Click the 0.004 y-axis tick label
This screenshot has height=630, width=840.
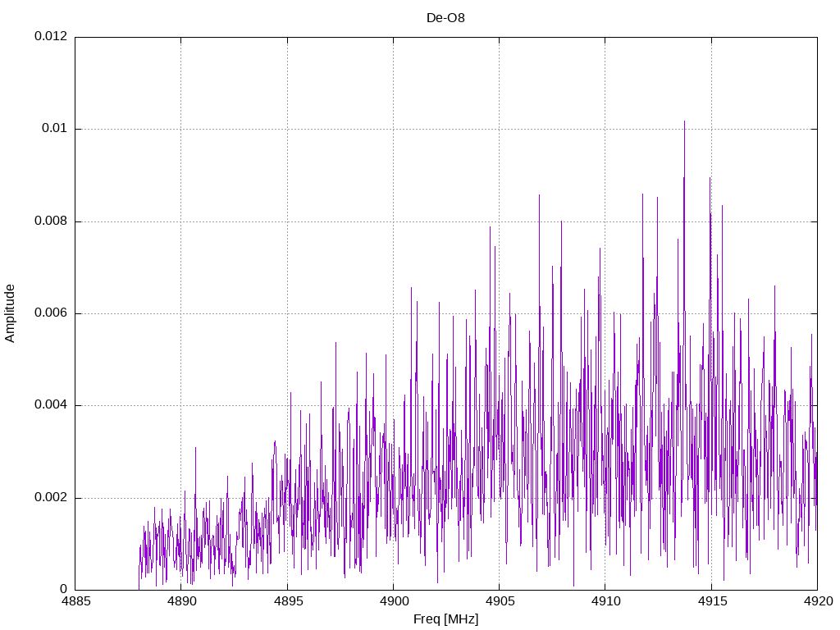click(52, 405)
